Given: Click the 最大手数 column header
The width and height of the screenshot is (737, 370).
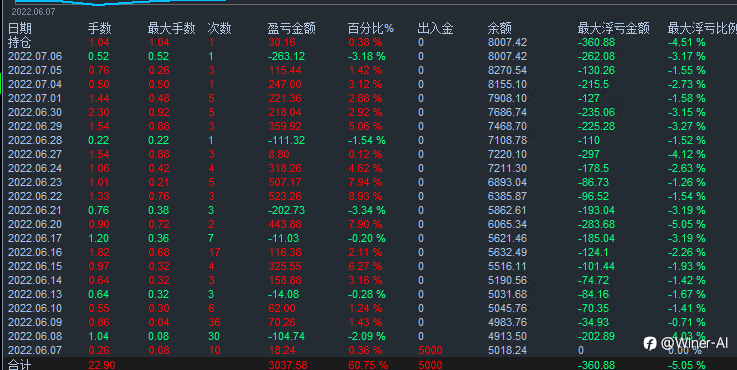Looking at the screenshot, I should click(172, 29).
